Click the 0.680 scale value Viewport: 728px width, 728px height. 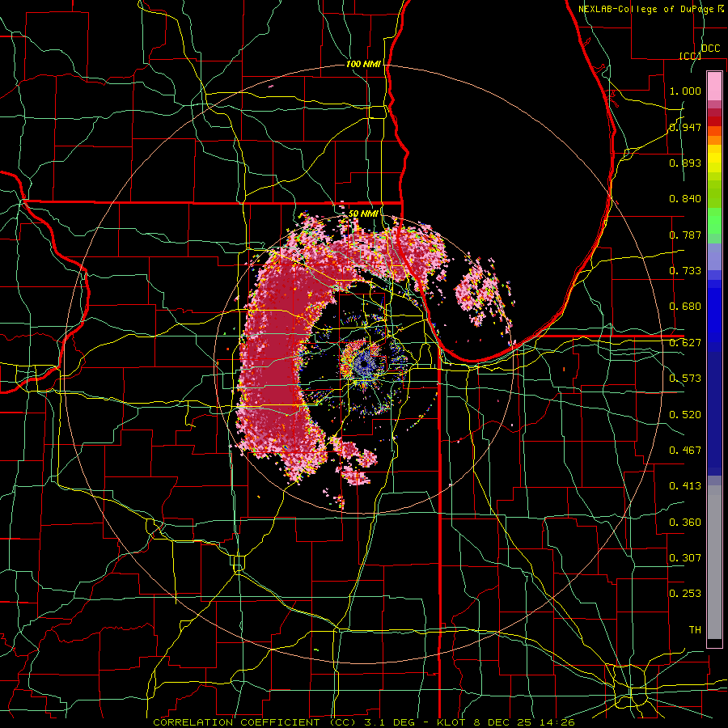pos(685,307)
